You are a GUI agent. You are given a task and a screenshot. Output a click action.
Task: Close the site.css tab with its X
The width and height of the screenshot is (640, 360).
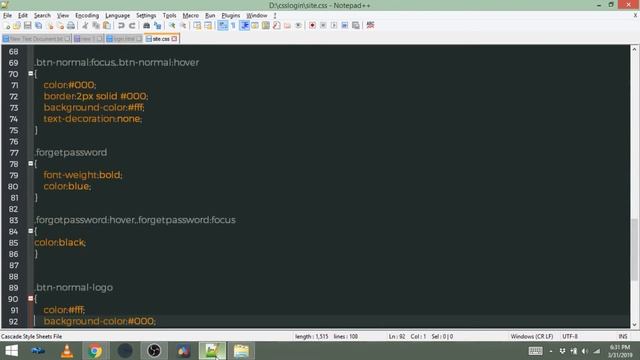175,39
